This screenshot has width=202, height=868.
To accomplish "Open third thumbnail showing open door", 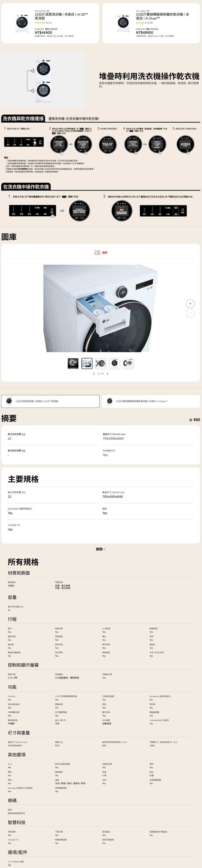I will click(101, 363).
